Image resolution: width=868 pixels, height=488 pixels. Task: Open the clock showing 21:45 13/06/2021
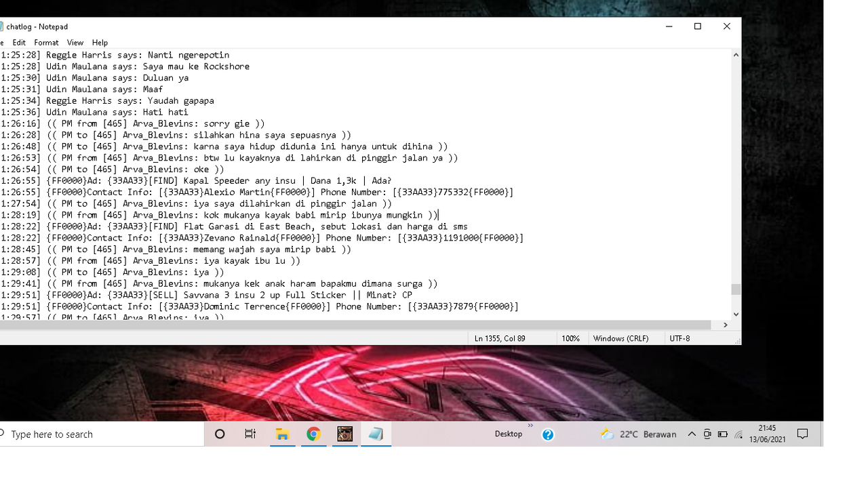[767, 434]
